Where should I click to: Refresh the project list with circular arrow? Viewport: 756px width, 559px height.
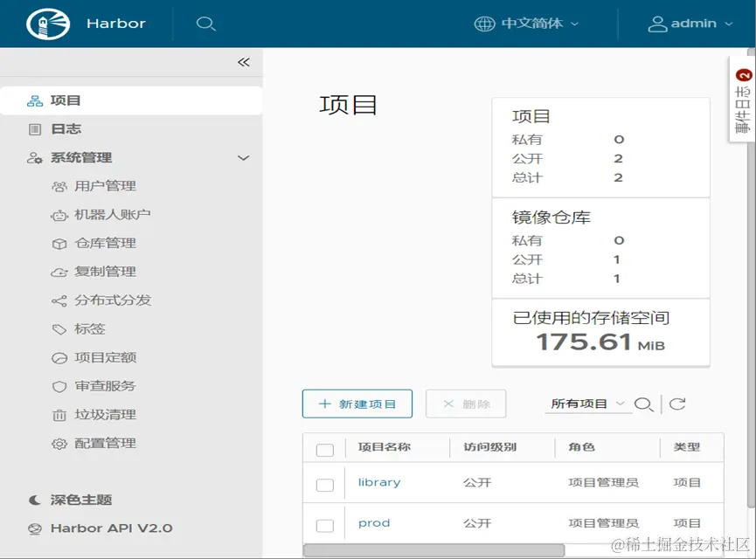[x=677, y=404]
